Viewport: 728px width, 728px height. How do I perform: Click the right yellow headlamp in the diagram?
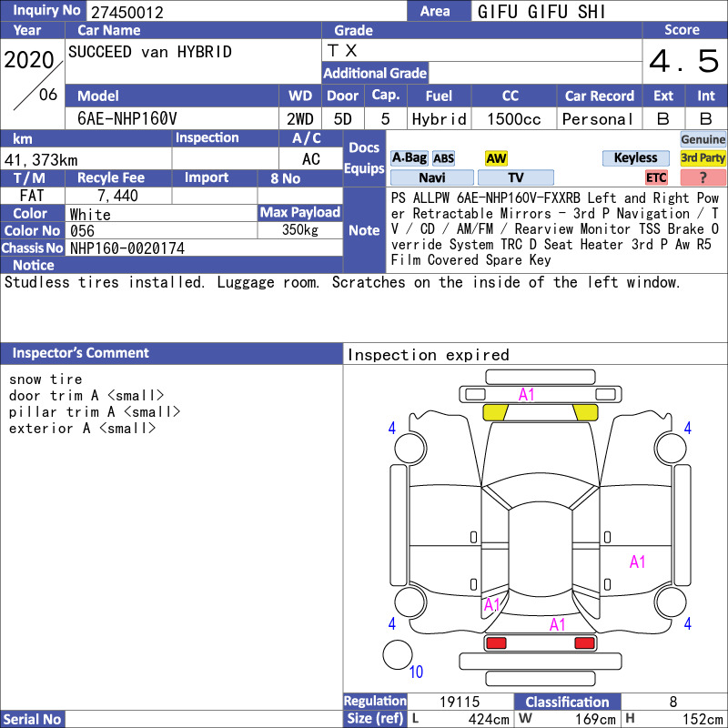tap(585, 412)
